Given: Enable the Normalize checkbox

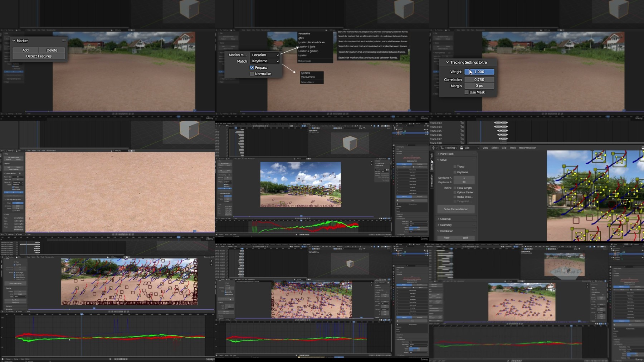Looking at the screenshot, I should point(252,74).
